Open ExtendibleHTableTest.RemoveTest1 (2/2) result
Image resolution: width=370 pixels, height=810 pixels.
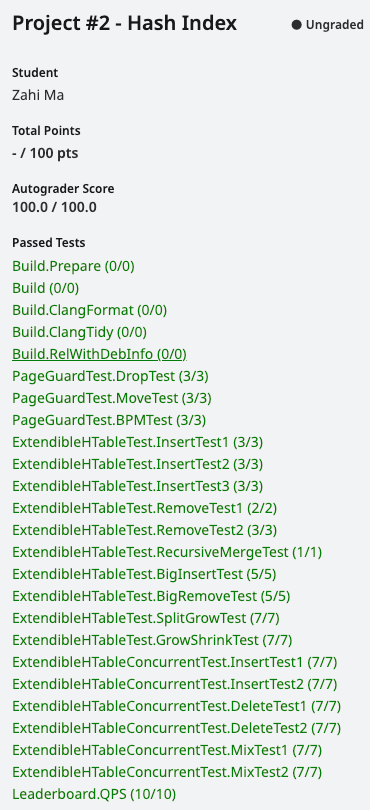(x=145, y=508)
